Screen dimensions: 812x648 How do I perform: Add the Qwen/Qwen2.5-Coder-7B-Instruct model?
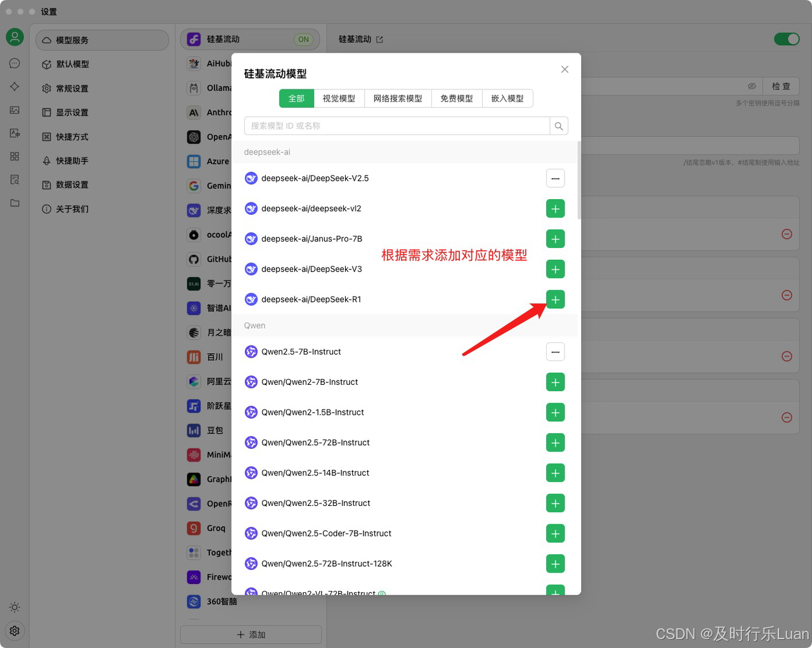(x=555, y=534)
